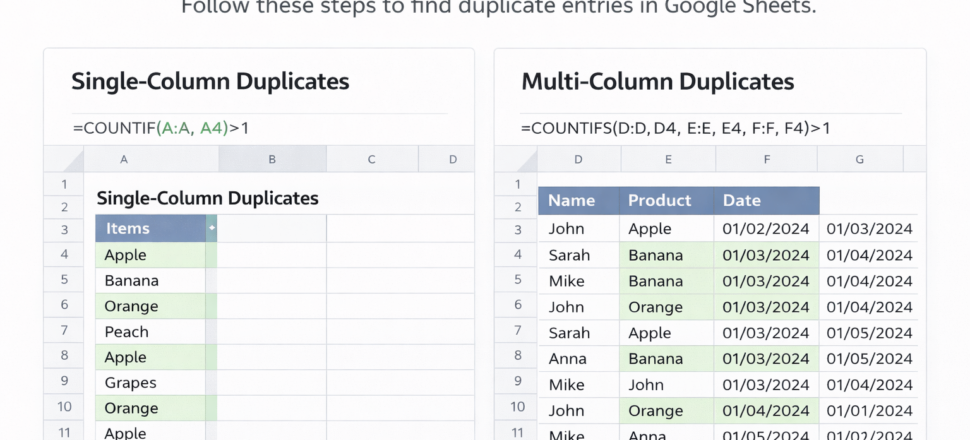The image size is (970, 440).
Task: Select the John cell in right sheet row 10
Action: point(579,410)
